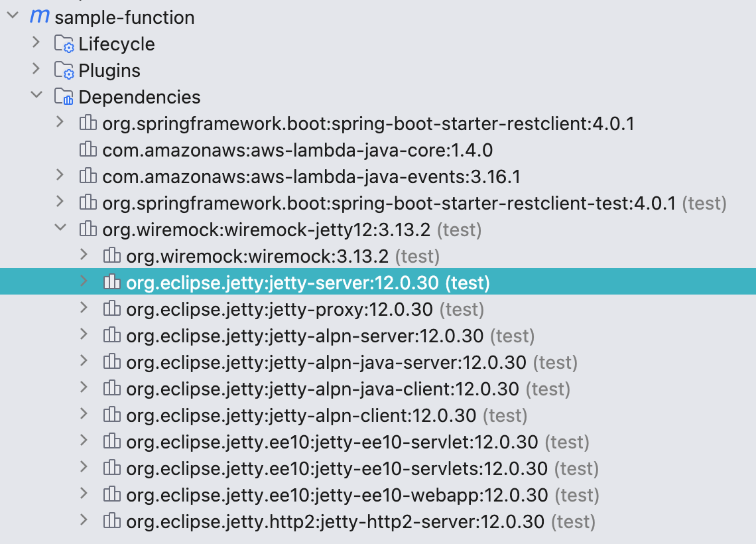Click library icon next to jetty-server:12.0.30

(x=111, y=283)
